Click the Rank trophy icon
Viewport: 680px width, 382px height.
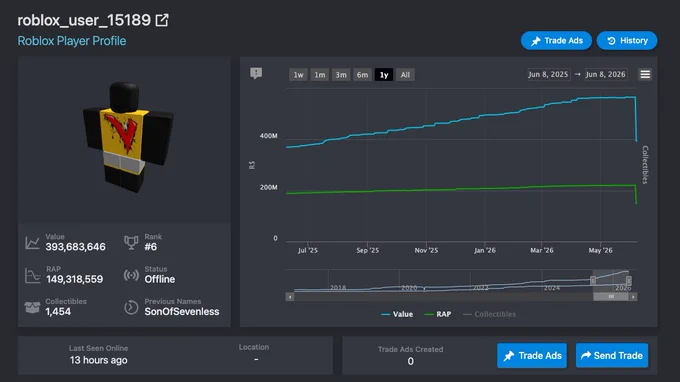point(131,242)
